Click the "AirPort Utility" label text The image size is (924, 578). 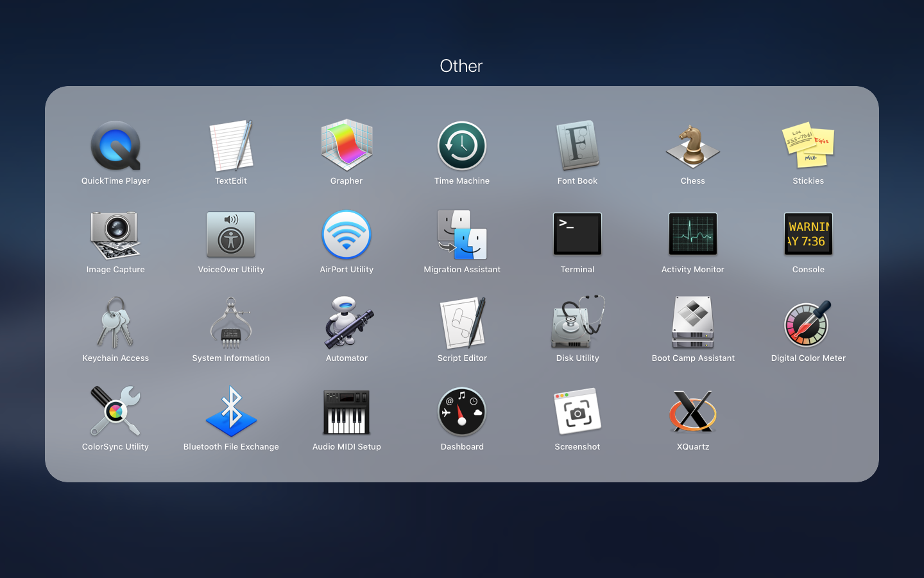coord(346,270)
